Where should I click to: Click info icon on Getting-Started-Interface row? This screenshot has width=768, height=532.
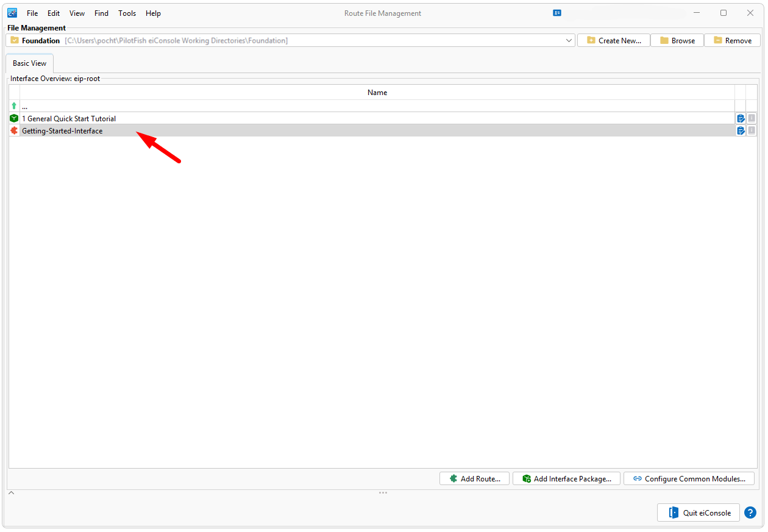point(752,130)
